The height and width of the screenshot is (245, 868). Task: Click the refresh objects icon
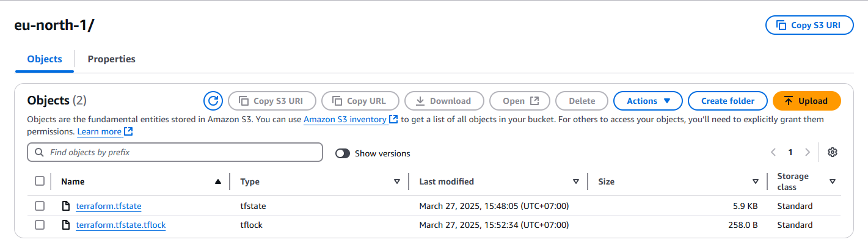(213, 101)
